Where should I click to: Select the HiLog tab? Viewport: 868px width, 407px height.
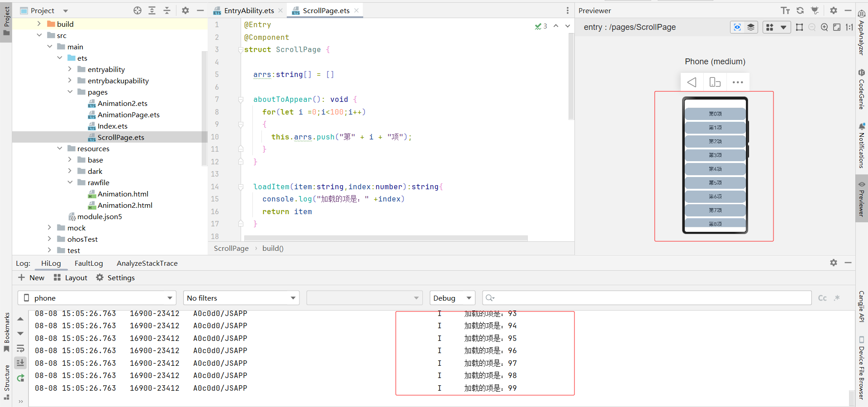pos(51,263)
